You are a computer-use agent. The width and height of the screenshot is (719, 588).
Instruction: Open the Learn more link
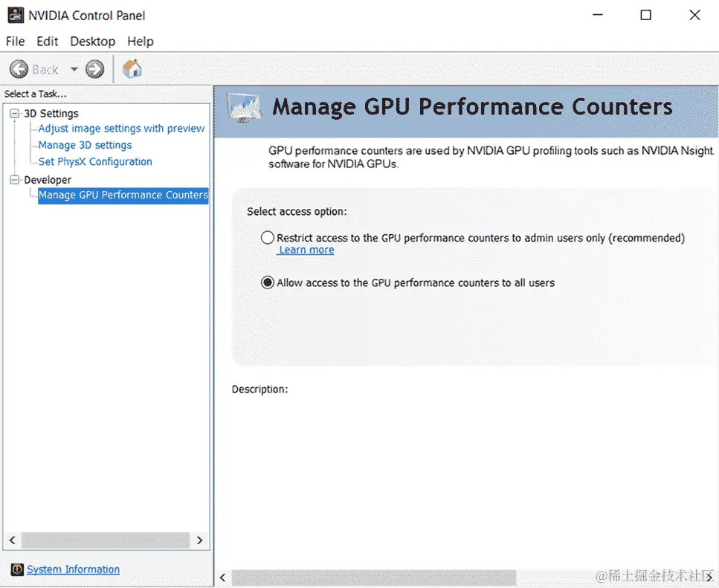(x=306, y=250)
